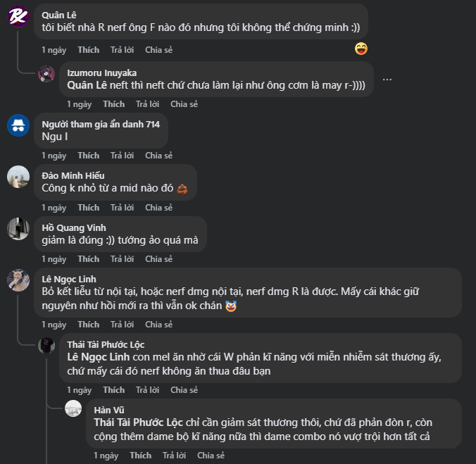The width and height of the screenshot is (476, 464).
Task: Open more options next to Izumoru Inuyaka's comment
Action: coord(387,79)
